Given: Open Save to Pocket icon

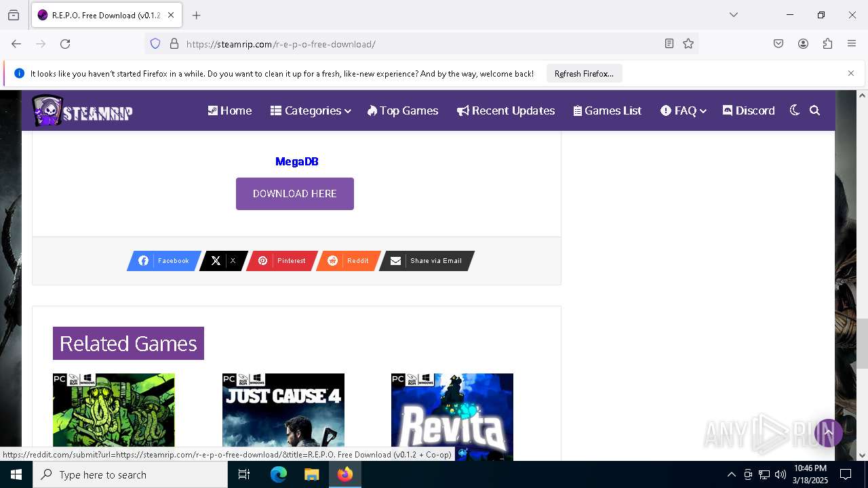Looking at the screenshot, I should (x=778, y=43).
